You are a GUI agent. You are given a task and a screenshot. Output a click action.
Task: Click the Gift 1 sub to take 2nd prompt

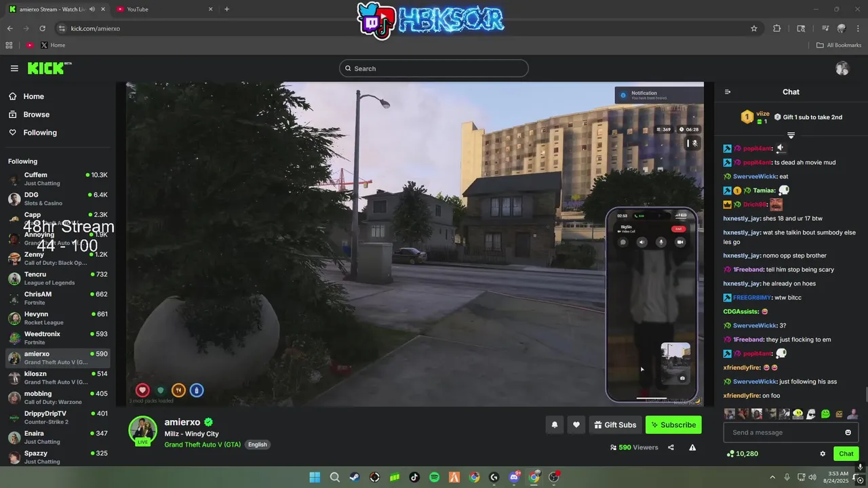point(808,117)
